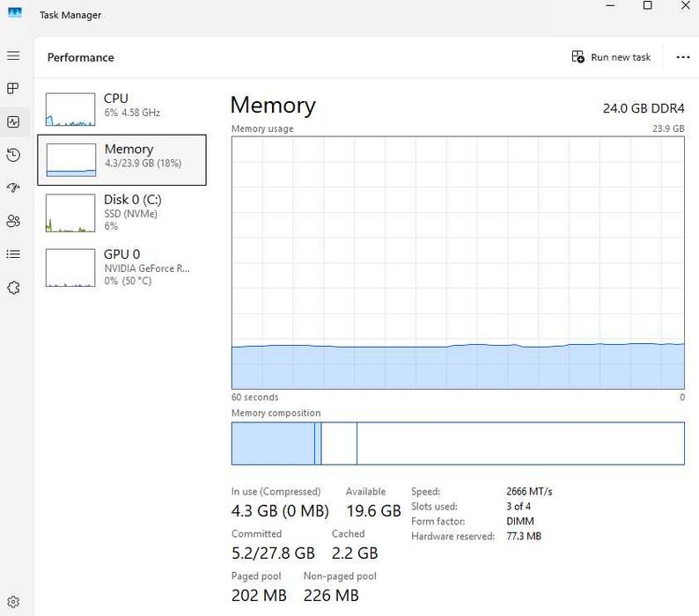Click the CPU mini graph thumbnail

70,109
